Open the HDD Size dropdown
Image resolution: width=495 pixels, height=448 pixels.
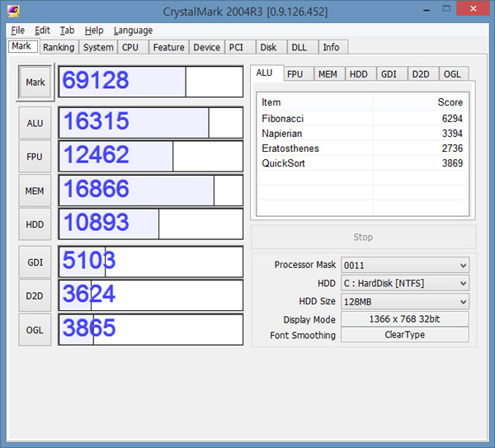404,301
